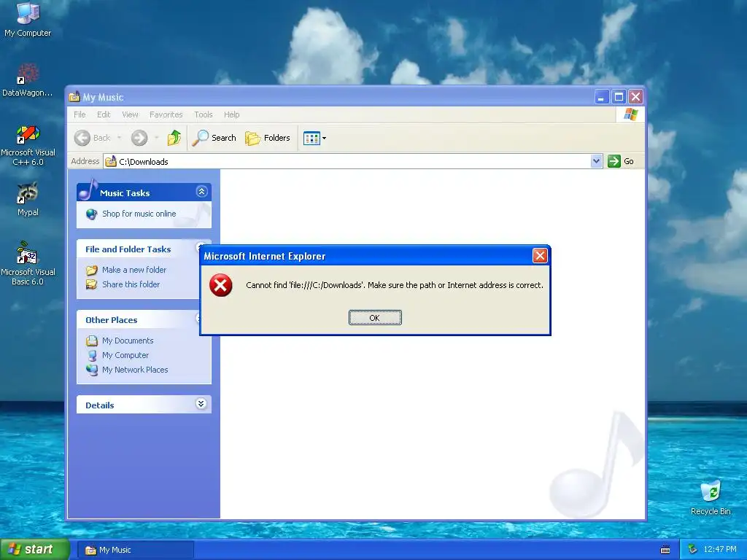Select the DataWagon desktop shortcut
The width and height of the screenshot is (747, 560).
pyautogui.click(x=28, y=80)
